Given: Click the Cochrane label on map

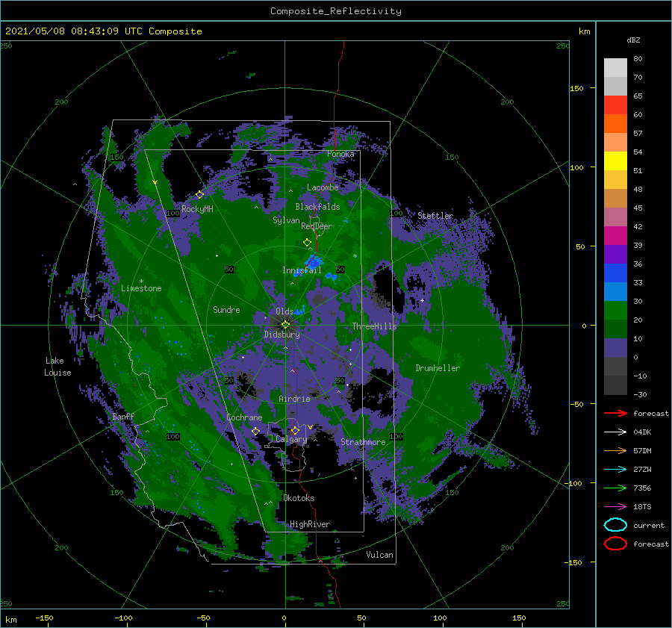Looking at the screenshot, I should point(244,417).
